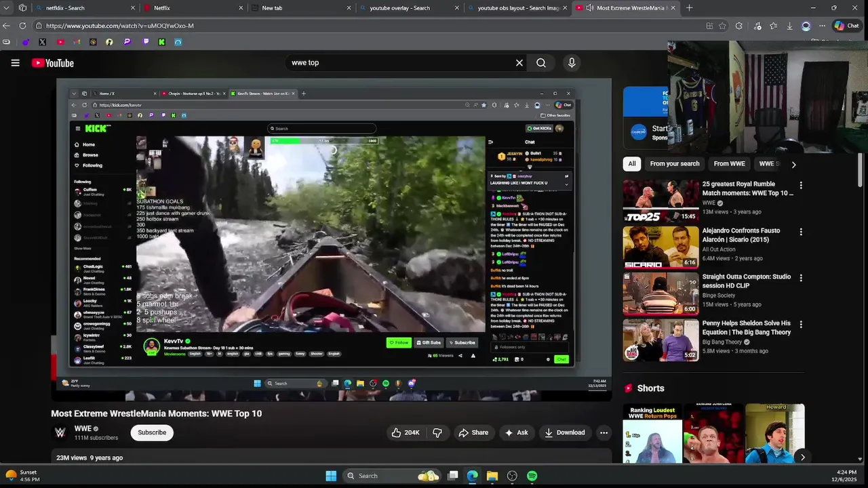
Task: Open browser settings three-dots menu
Action: point(822,26)
